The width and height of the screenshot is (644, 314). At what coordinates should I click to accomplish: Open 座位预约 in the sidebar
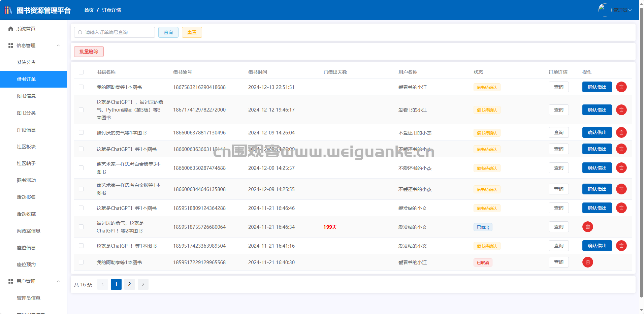coord(34,264)
